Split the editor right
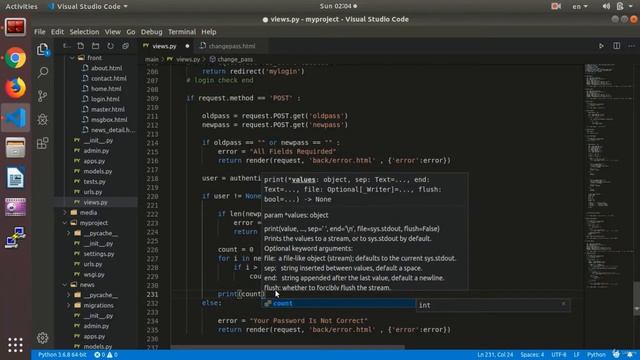640x360 pixels. [x=616, y=46]
